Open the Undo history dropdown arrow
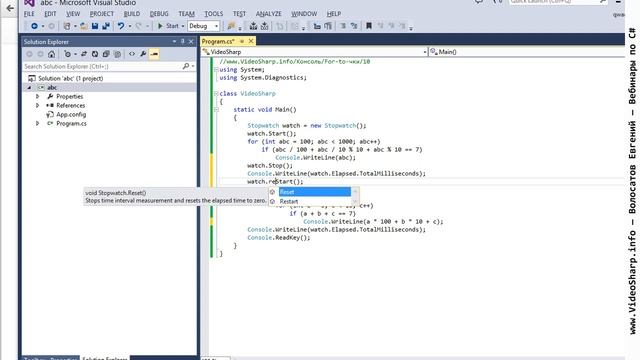The width and height of the screenshot is (640, 360). (130, 26)
